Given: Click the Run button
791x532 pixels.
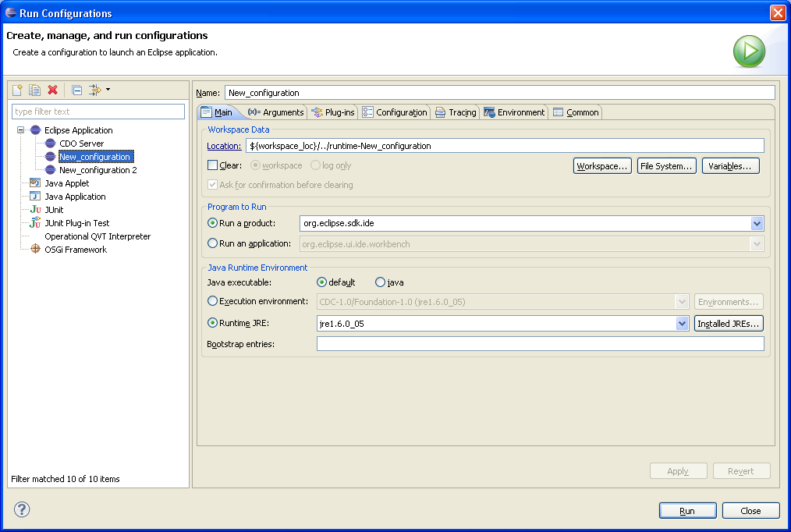Looking at the screenshot, I should point(687,510).
